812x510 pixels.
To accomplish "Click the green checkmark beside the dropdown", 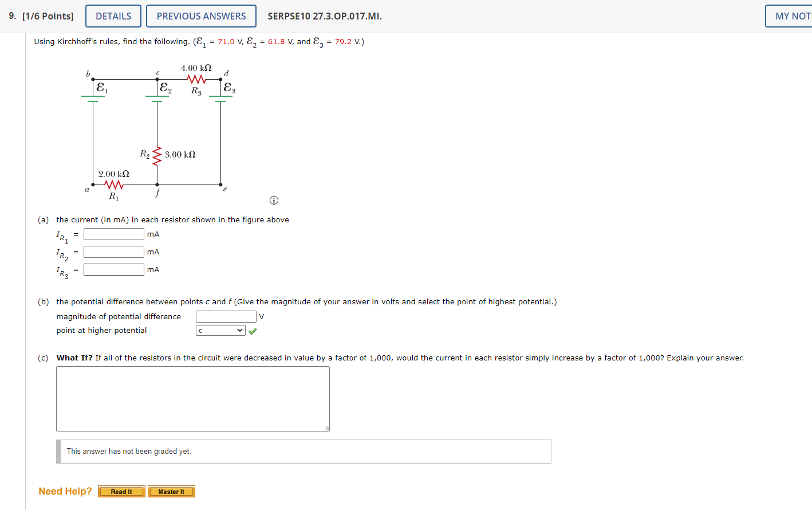I will click(x=252, y=331).
